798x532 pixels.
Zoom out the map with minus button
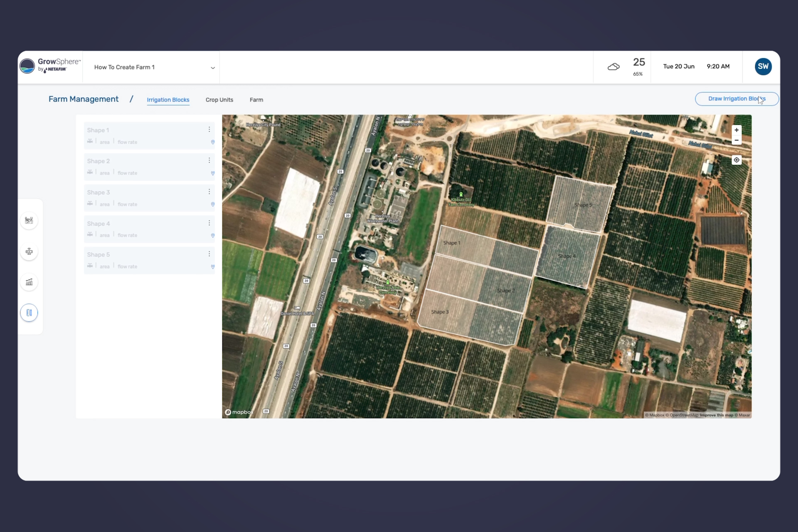coord(736,140)
